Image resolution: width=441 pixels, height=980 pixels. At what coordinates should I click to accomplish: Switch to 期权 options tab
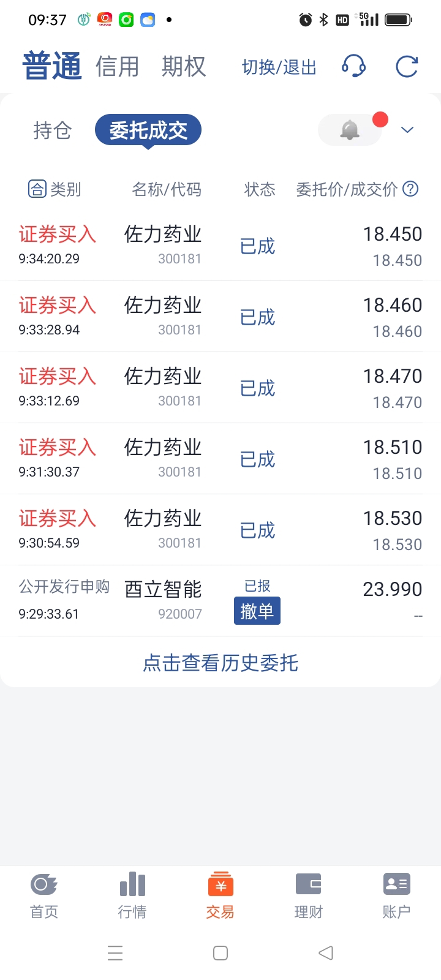184,66
